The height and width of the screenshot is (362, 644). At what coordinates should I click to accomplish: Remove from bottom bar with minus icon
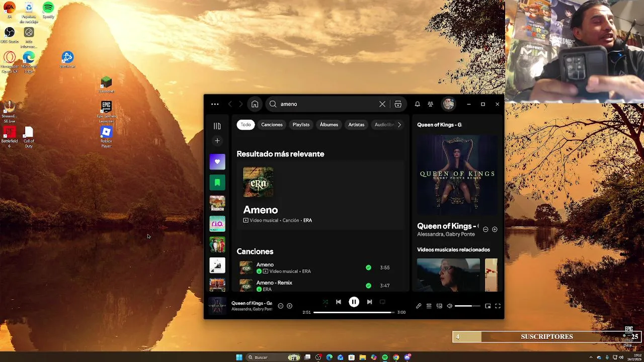pyautogui.click(x=281, y=306)
